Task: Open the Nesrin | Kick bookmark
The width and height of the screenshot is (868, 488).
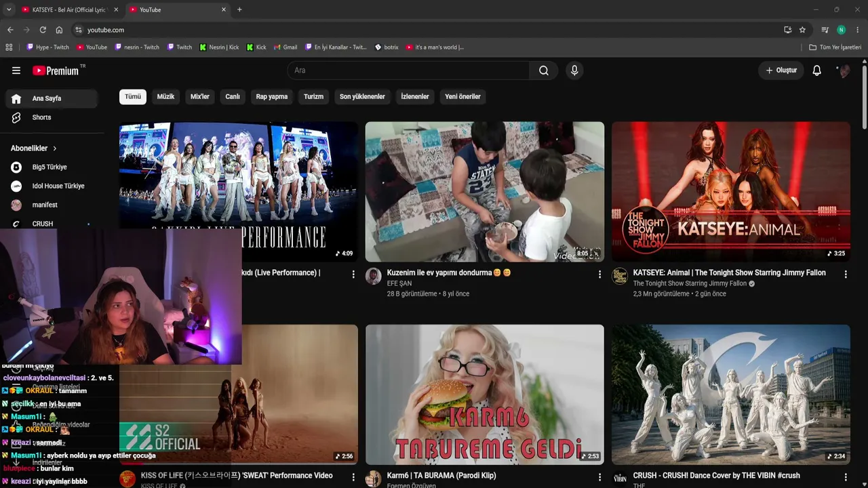Action: tap(219, 47)
